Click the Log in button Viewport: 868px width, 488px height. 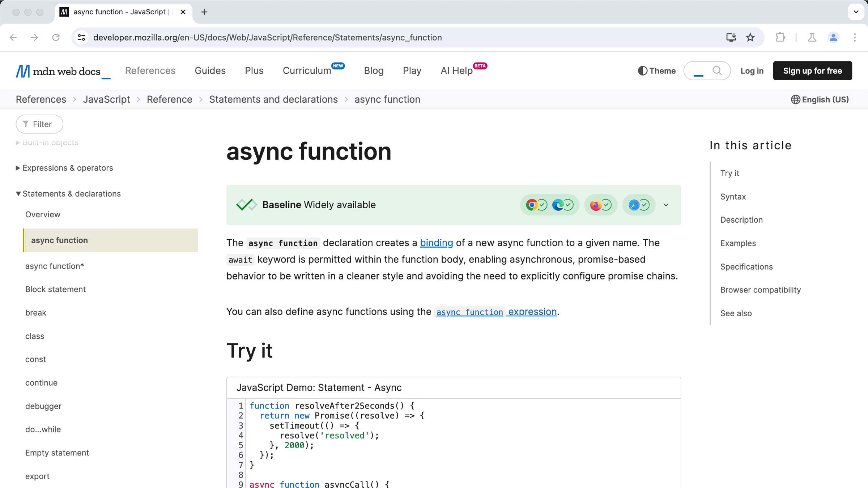point(752,71)
